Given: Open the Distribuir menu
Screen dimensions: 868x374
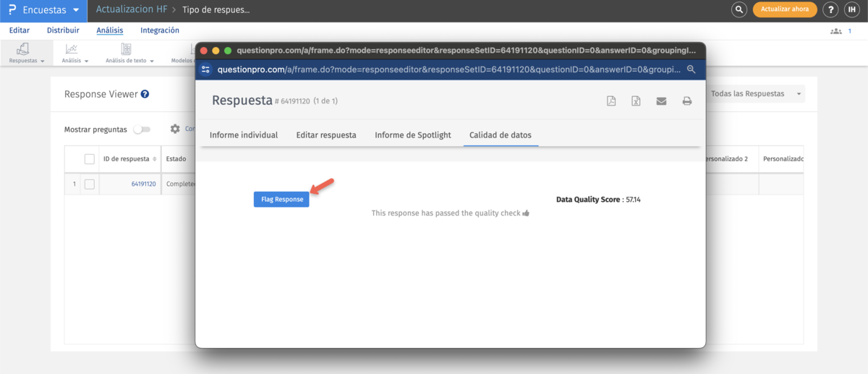Looking at the screenshot, I should pos(63,30).
